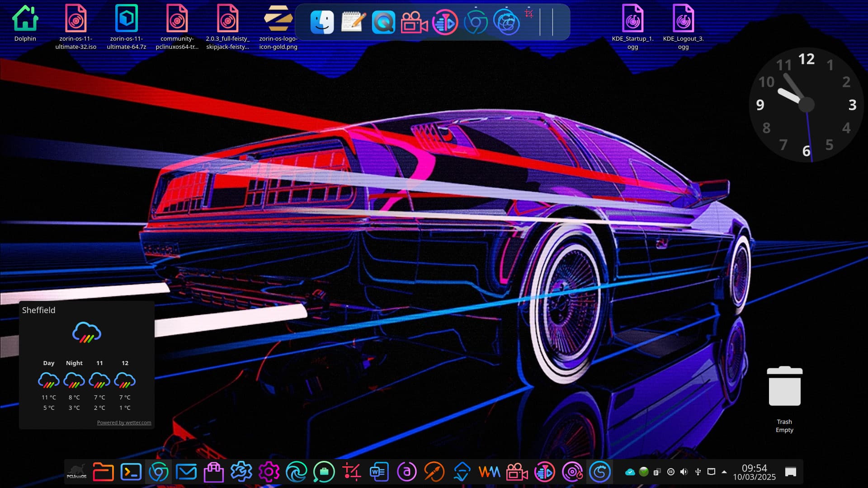Screen dimensions: 868x488
Task: Open the video camera app in the top dock
Action: click(414, 22)
